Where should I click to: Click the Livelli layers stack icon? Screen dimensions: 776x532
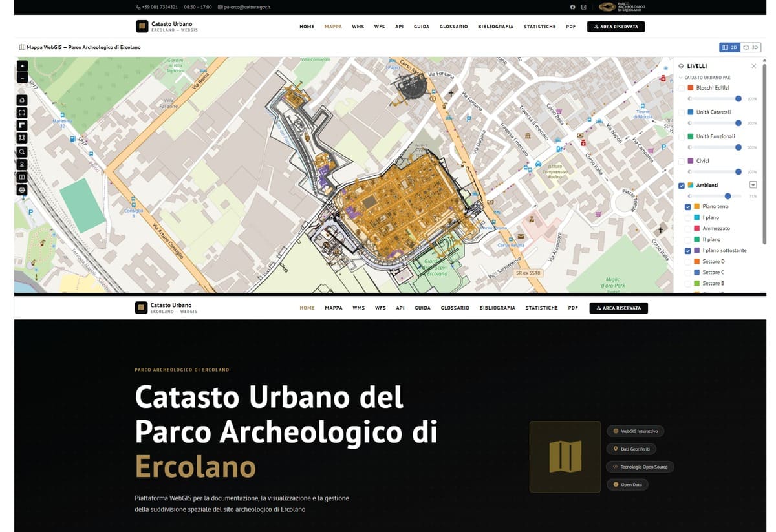[681, 66]
